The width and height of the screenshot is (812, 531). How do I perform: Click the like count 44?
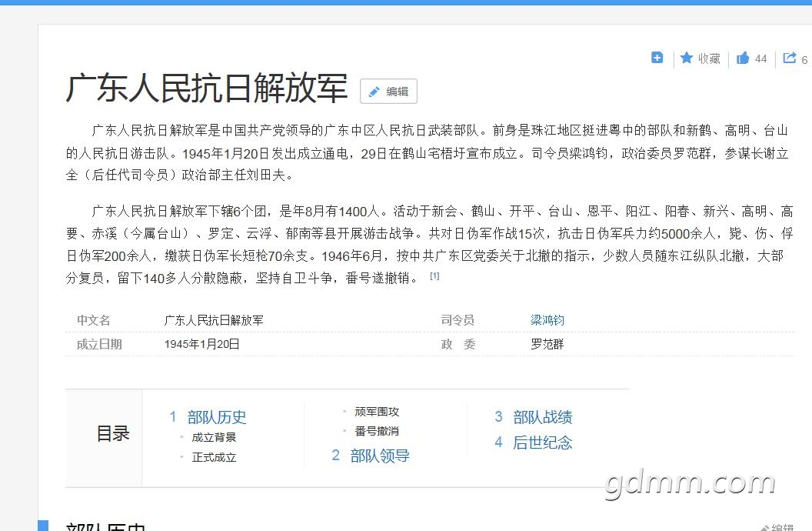(760, 58)
